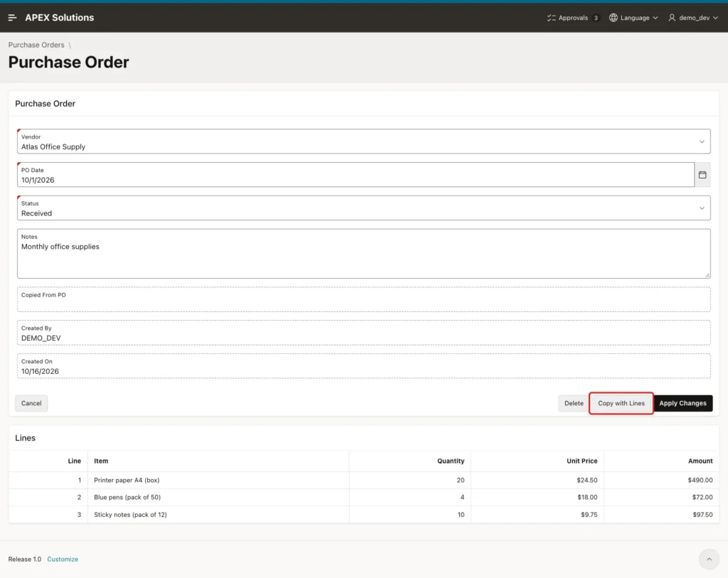Screen dimensions: 728x578
Task: Click the Delete button
Action: coord(574,403)
